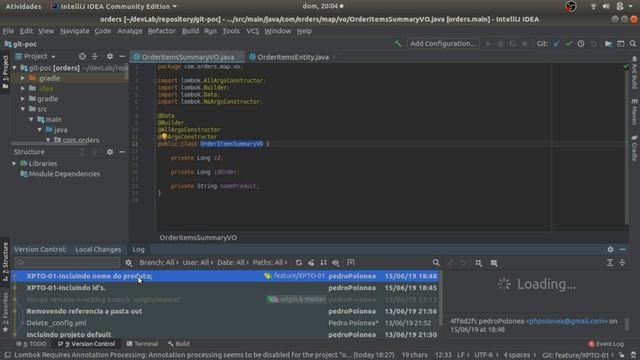Viewport: 640px width, 360px height.
Task: Expand the .gradle folder
Action: click(x=23, y=78)
